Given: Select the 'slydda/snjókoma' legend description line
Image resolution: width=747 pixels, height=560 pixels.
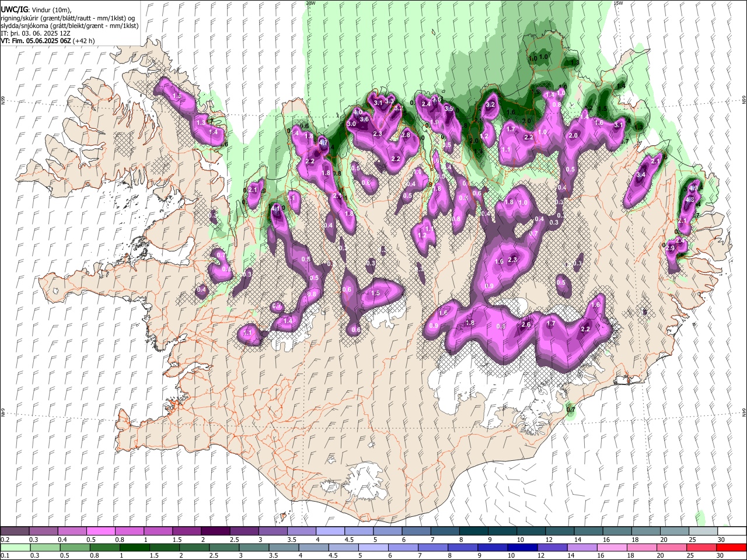Looking at the screenshot, I should [70, 26].
